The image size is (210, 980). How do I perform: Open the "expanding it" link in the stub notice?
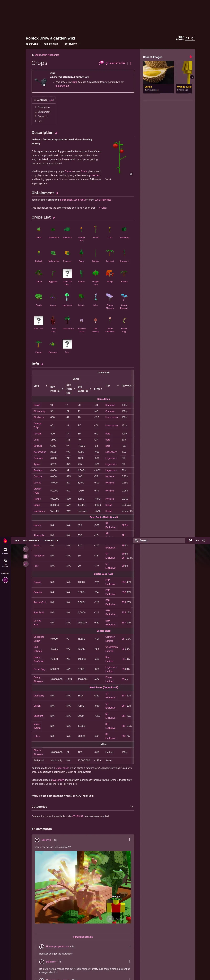point(62,86)
